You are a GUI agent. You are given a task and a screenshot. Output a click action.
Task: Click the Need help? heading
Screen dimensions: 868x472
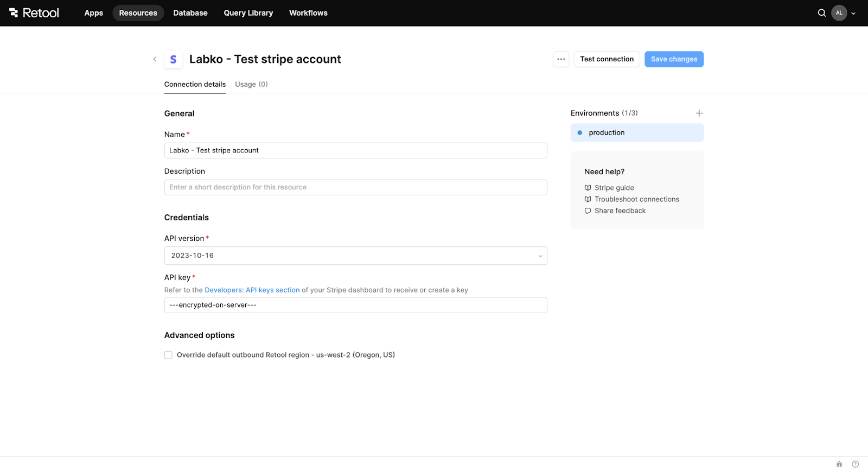coord(604,172)
